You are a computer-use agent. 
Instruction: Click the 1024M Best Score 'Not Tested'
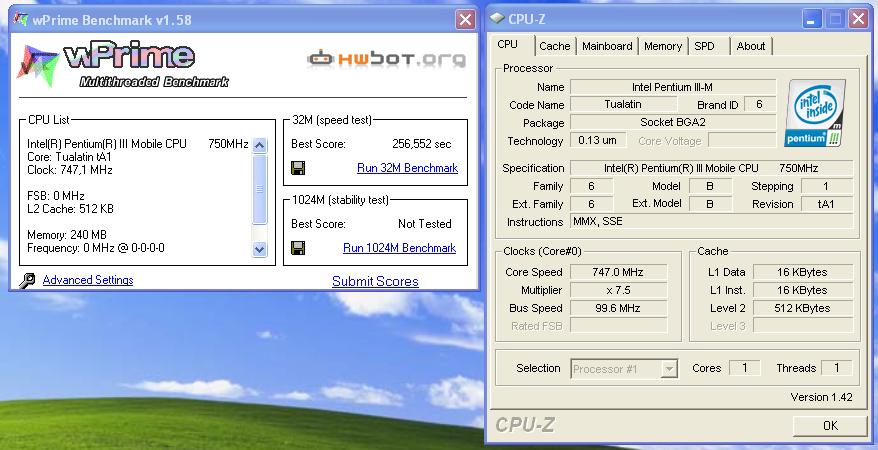[424, 224]
